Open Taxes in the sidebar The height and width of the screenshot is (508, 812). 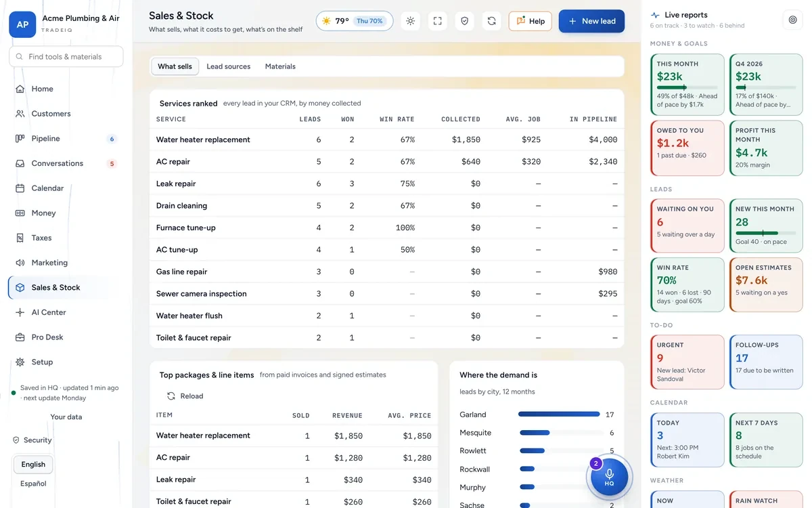66,238
